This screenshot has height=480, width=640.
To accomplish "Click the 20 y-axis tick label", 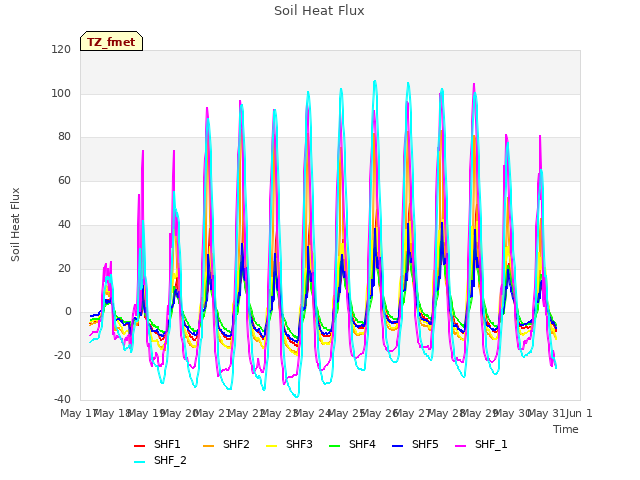I will 64,269.
